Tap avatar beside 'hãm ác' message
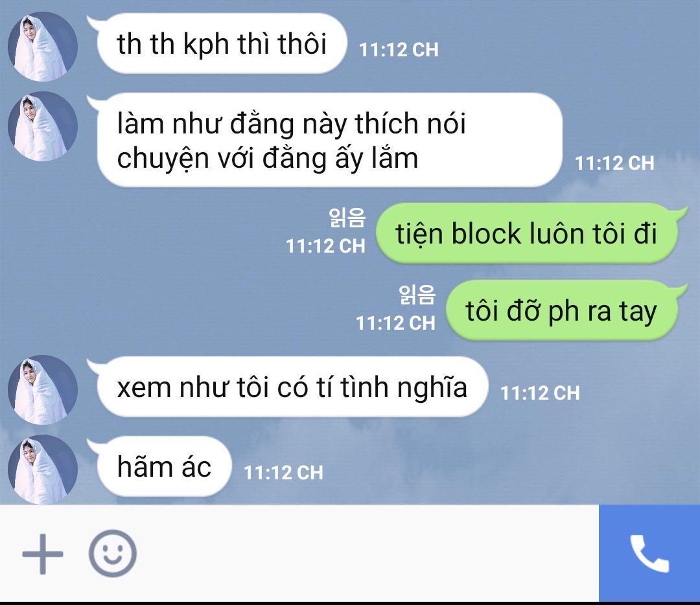700x605 pixels. coord(42,470)
